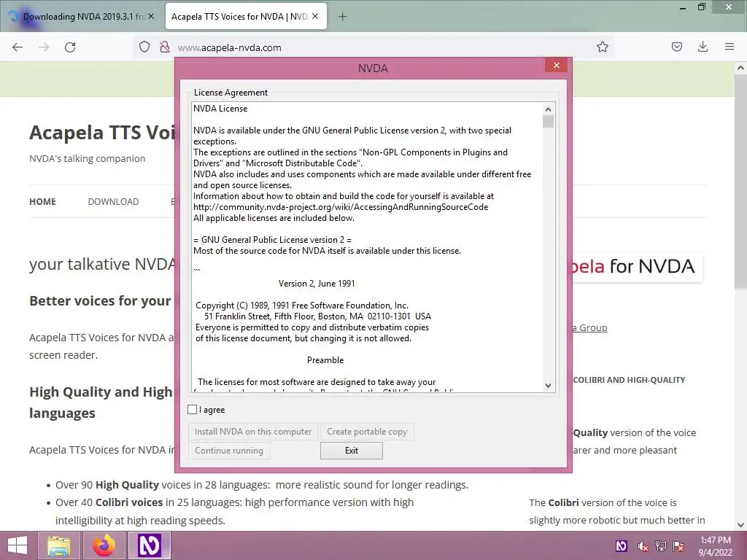The image size is (747, 560).
Task: Close the NVDA dialog with red X
Action: click(556, 65)
